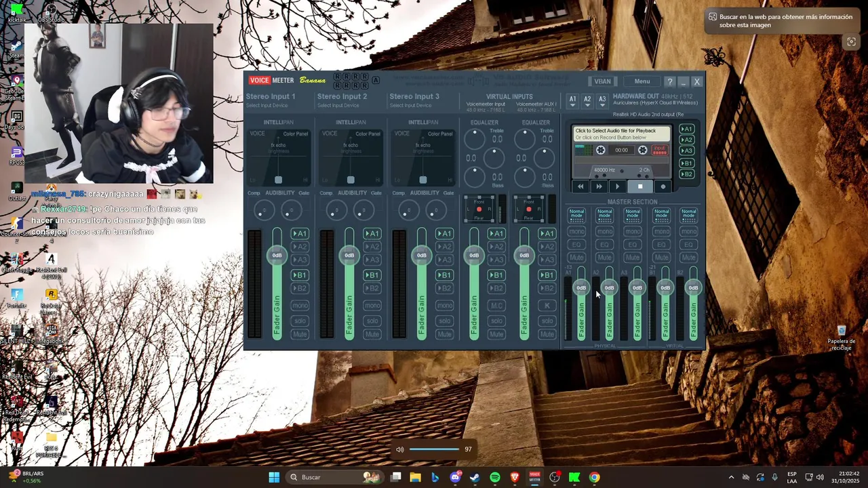Screen dimensions: 868x488
Task: Toggle the recorder's B2 bus button
Action: [687, 174]
